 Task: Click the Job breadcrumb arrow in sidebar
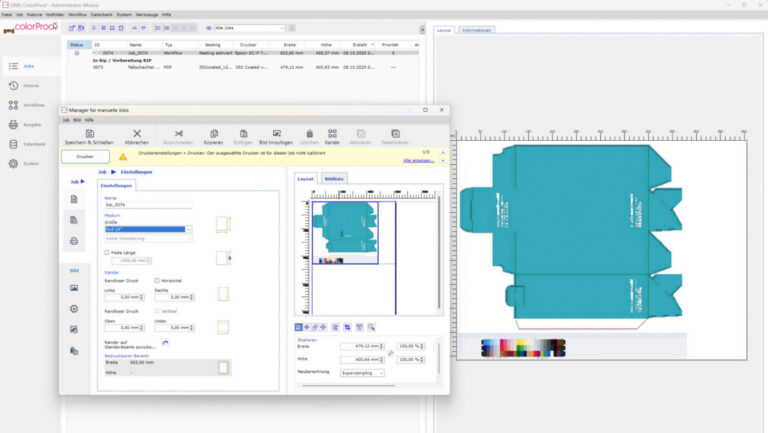point(82,182)
